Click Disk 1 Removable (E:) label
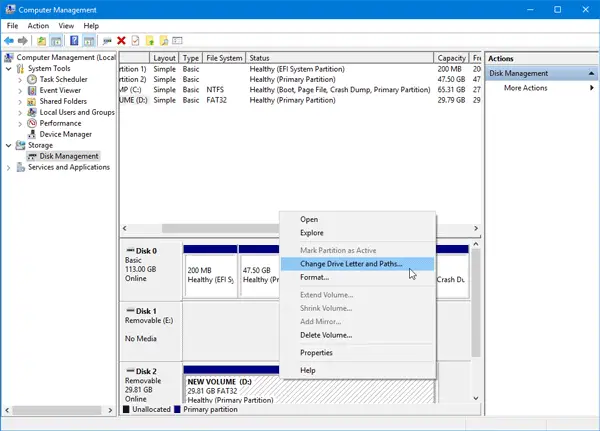 coord(151,321)
